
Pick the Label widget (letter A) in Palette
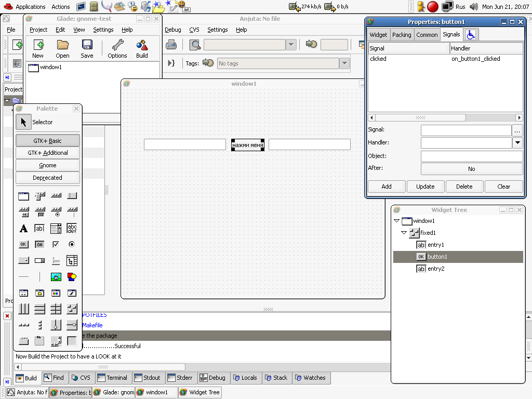coord(23,229)
